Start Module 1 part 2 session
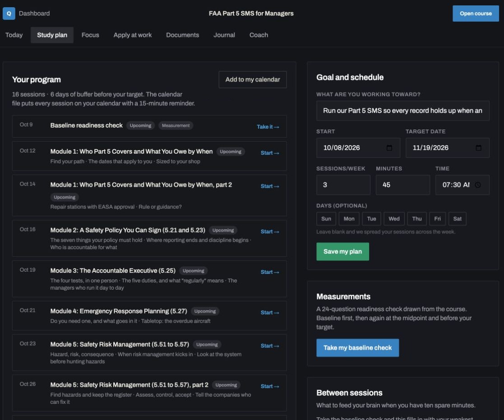The height and width of the screenshot is (420, 504). pos(270,186)
